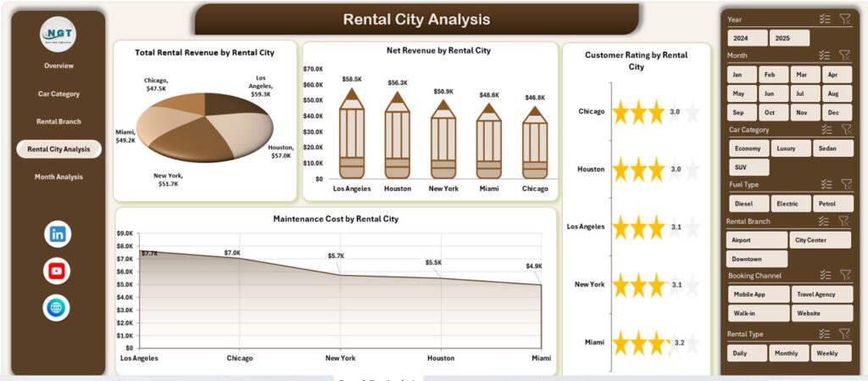
Task: Clear the Fuel Type slicer filter
Action: click(x=845, y=184)
